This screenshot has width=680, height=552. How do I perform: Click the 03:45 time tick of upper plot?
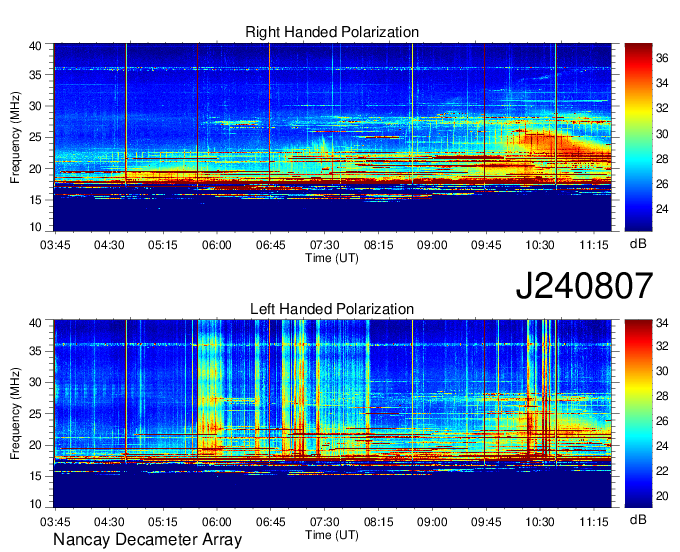(55, 245)
